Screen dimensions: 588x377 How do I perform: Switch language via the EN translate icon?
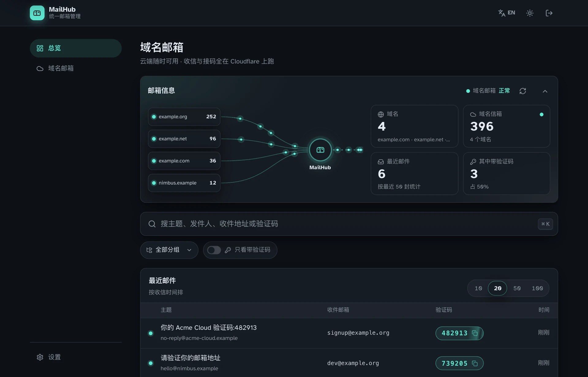click(507, 13)
